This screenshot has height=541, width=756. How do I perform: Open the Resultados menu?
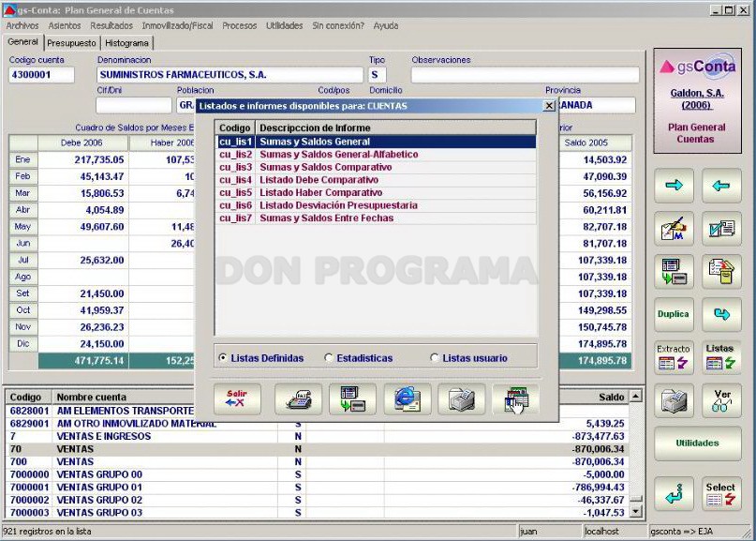[x=111, y=25]
